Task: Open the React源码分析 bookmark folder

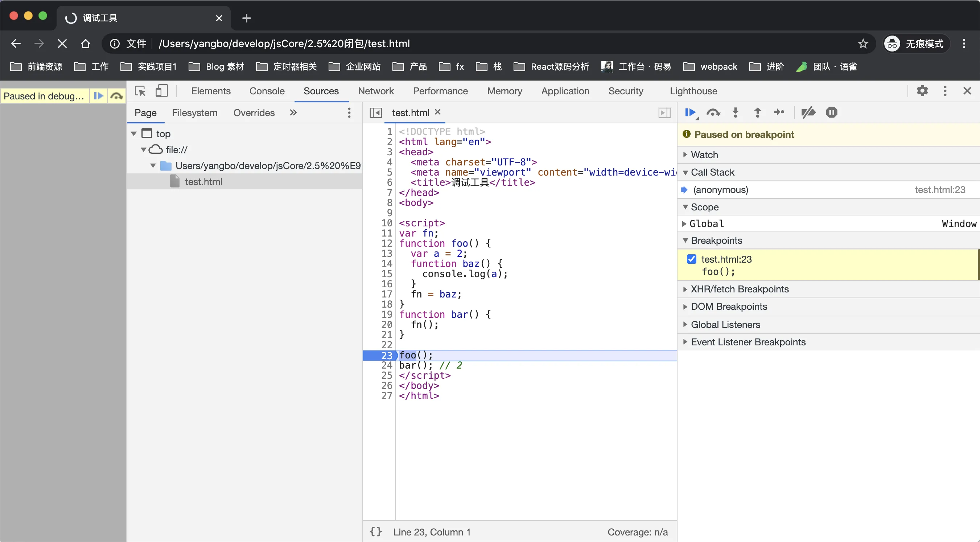Action: 551,67
